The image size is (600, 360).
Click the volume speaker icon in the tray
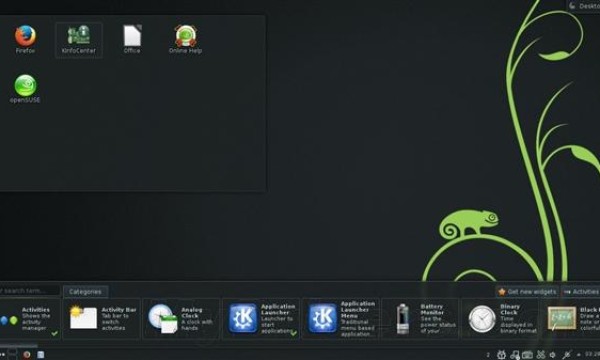(553, 355)
